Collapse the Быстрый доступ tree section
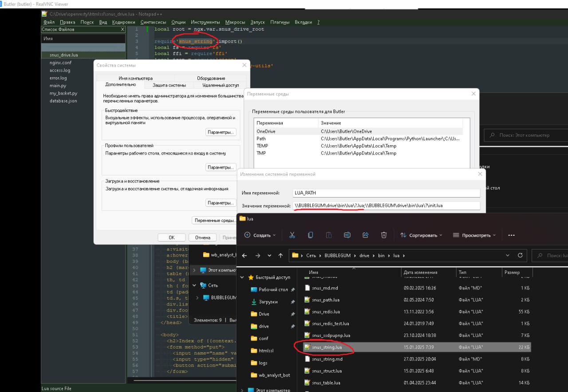This screenshot has width=568, height=392. tap(242, 277)
